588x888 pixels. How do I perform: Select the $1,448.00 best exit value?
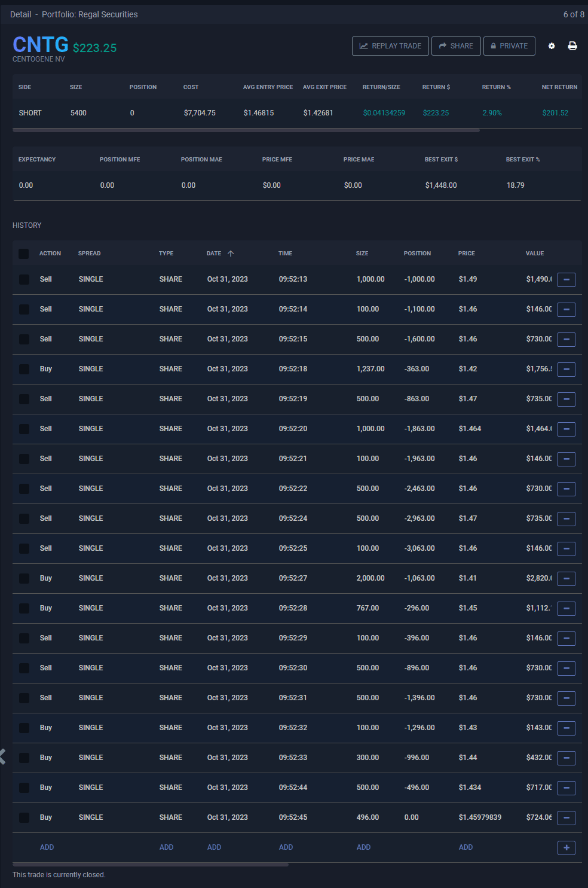click(441, 185)
